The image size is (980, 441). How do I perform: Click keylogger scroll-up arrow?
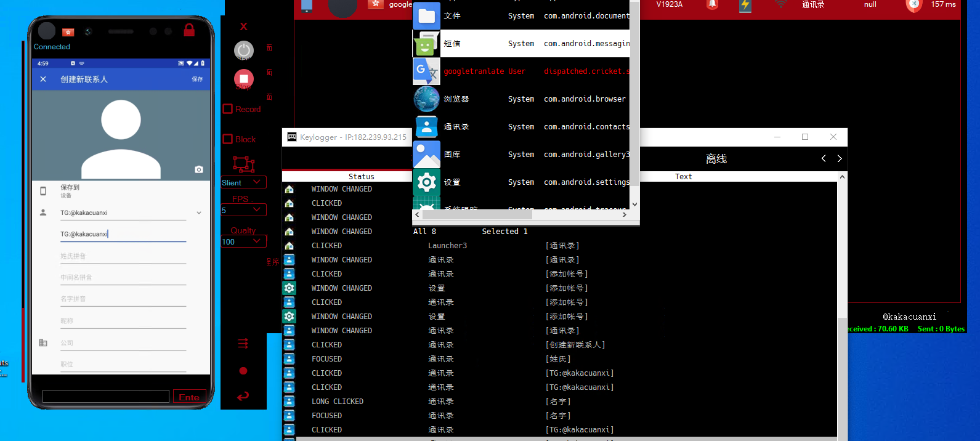[x=842, y=177]
